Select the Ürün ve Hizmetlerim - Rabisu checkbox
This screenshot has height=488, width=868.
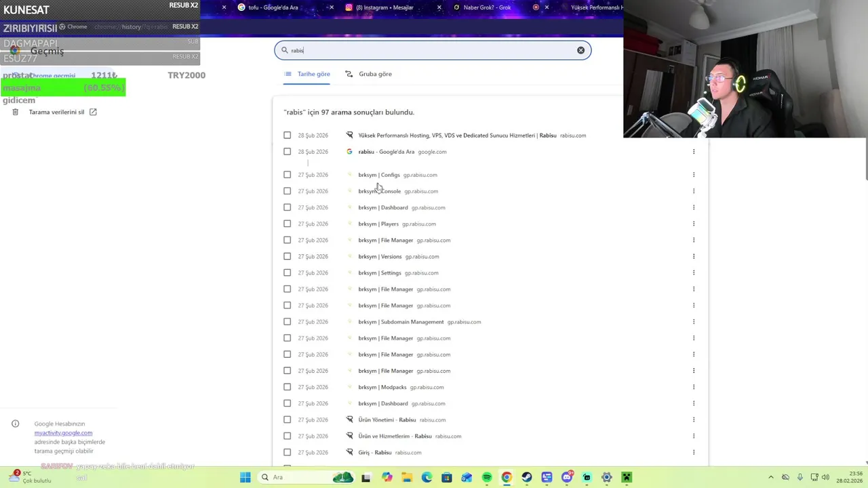point(288,436)
